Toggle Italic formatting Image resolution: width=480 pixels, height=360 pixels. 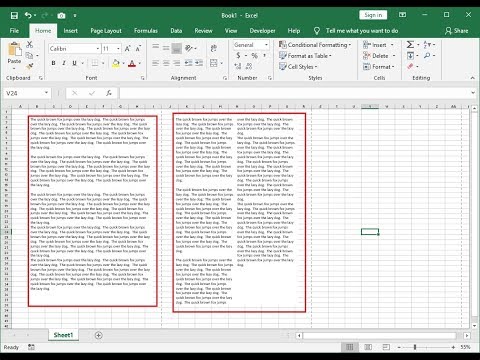pyautogui.click(x=64, y=63)
